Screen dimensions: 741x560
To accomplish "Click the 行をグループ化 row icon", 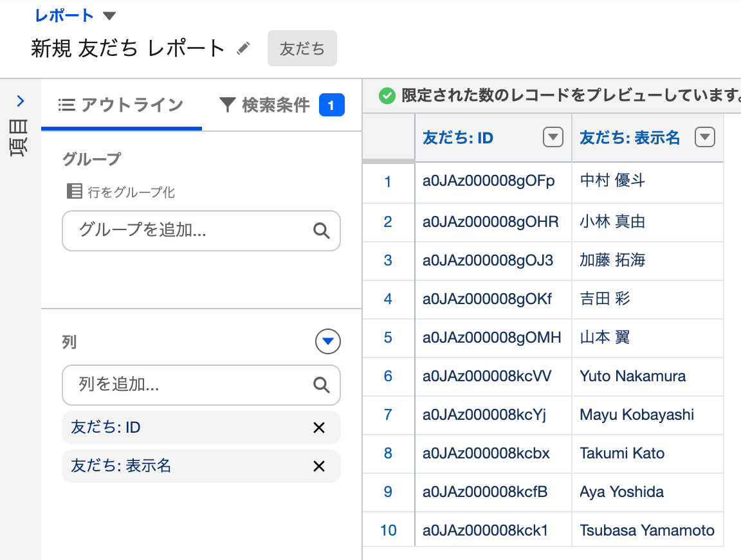I will point(74,191).
